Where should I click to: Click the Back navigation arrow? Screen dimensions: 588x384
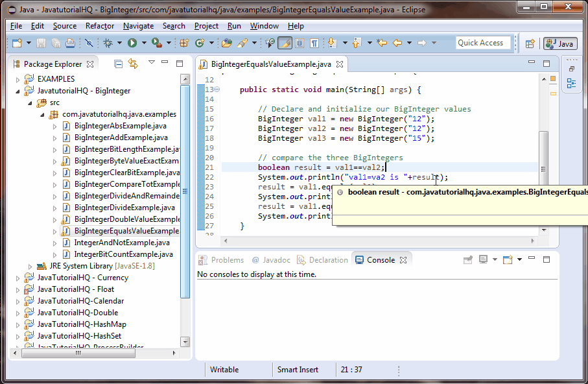point(396,42)
